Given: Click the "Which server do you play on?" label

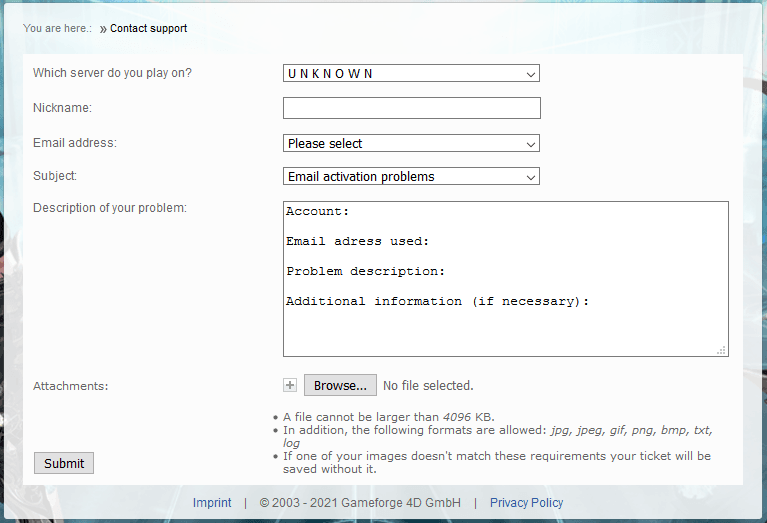Looking at the screenshot, I should click(x=112, y=73).
